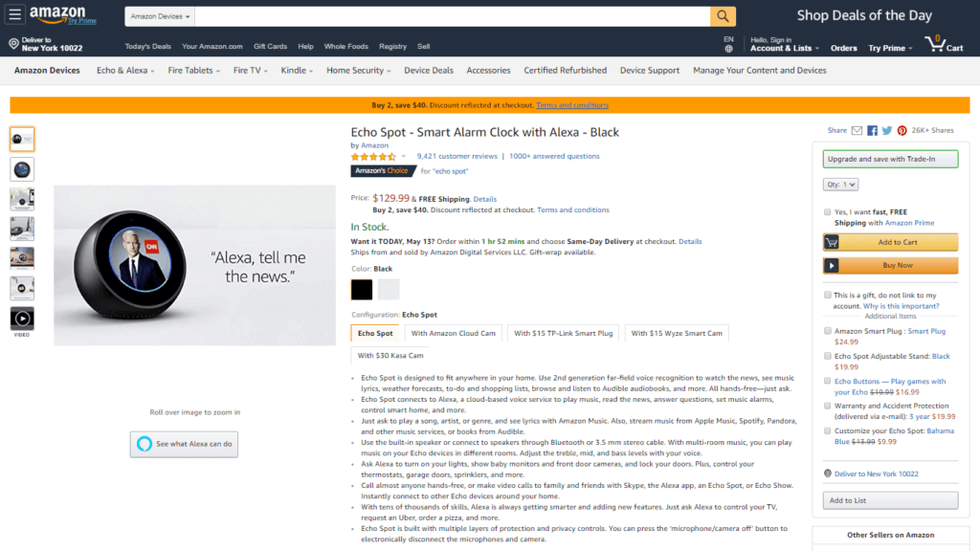Click the Add to Cart button
The image size is (980, 551).
point(890,242)
